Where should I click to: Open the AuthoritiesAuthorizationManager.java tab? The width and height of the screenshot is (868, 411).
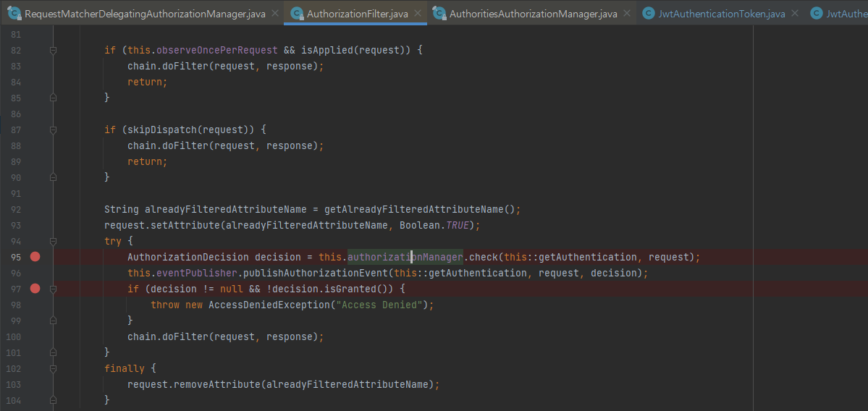533,14
